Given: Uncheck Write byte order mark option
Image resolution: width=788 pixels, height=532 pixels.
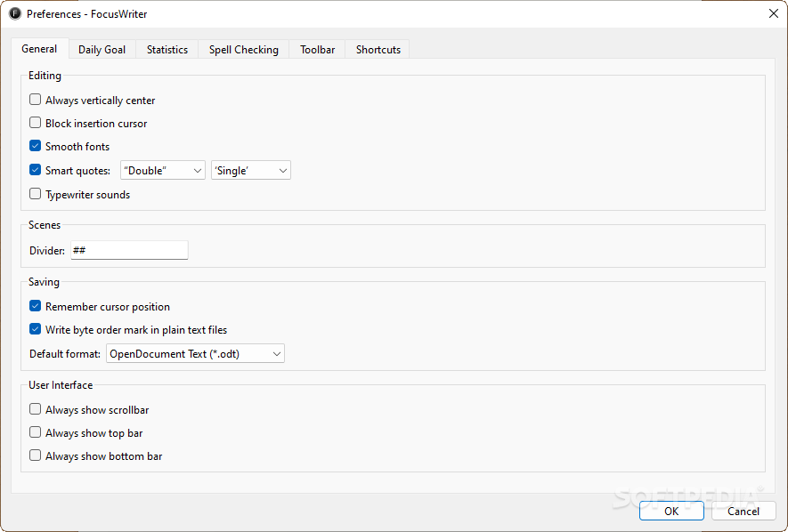Looking at the screenshot, I should 35,329.
